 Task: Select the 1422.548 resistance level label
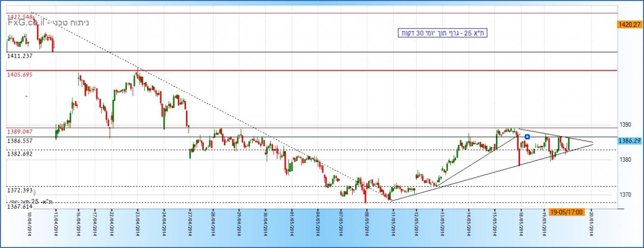click(20, 17)
